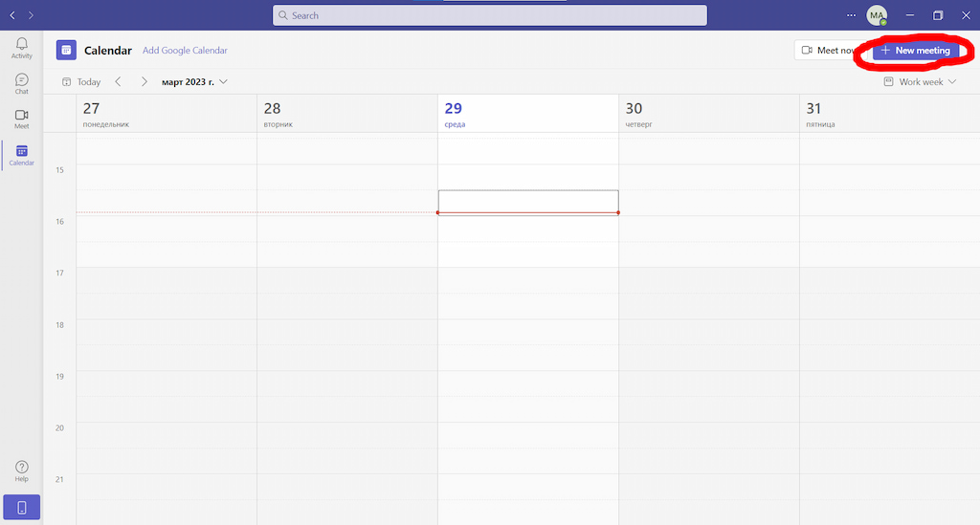
Task: Open Chat in the sidebar
Action: point(21,84)
